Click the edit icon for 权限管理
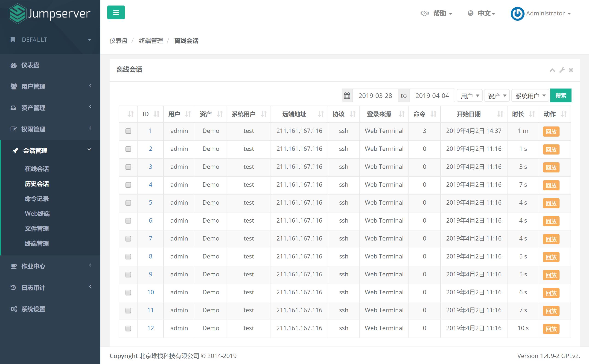Screen dimensions: 589x364 pos(14,129)
